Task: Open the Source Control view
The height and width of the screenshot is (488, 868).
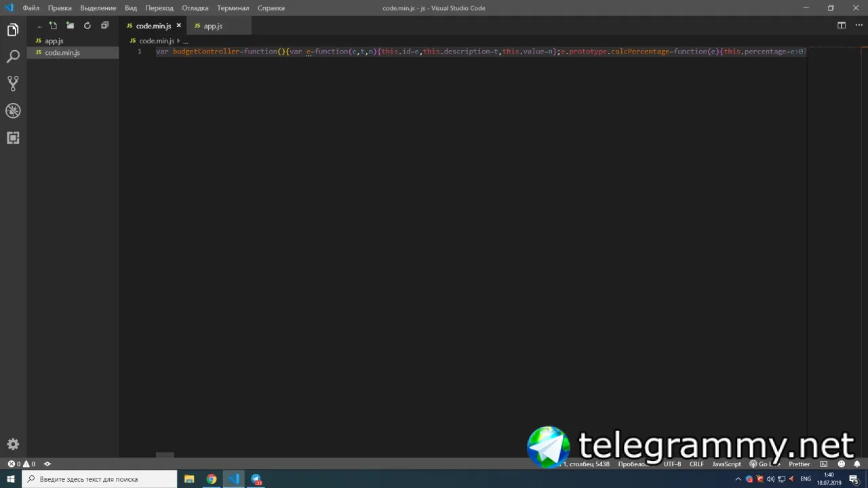Action: (13, 83)
